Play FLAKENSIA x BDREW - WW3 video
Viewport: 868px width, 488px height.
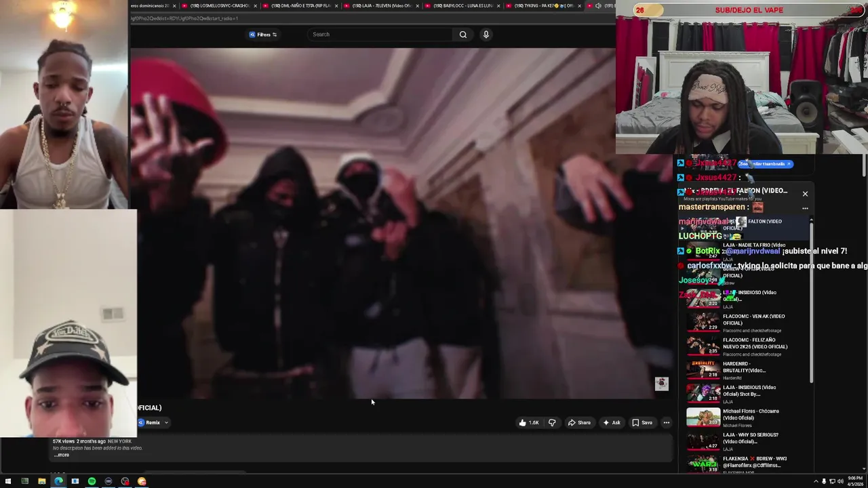(x=746, y=464)
